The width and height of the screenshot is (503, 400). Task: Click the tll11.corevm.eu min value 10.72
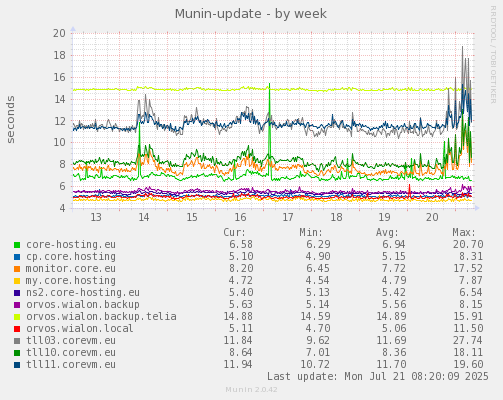315,365
